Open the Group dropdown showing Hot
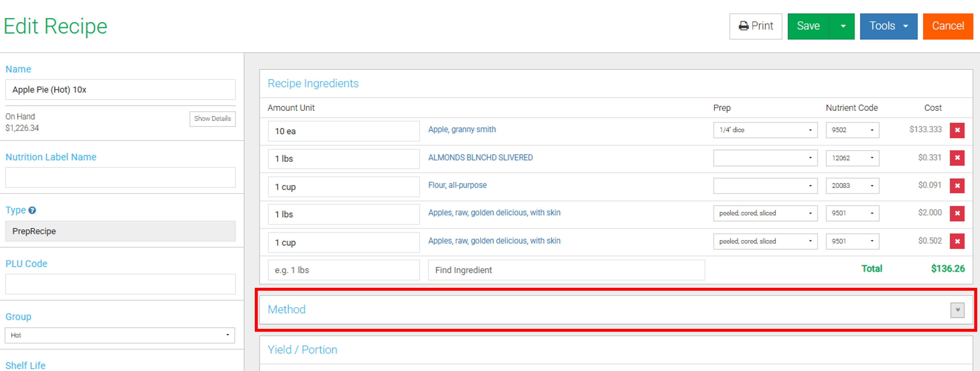Image resolution: width=980 pixels, height=371 pixels. [x=120, y=335]
